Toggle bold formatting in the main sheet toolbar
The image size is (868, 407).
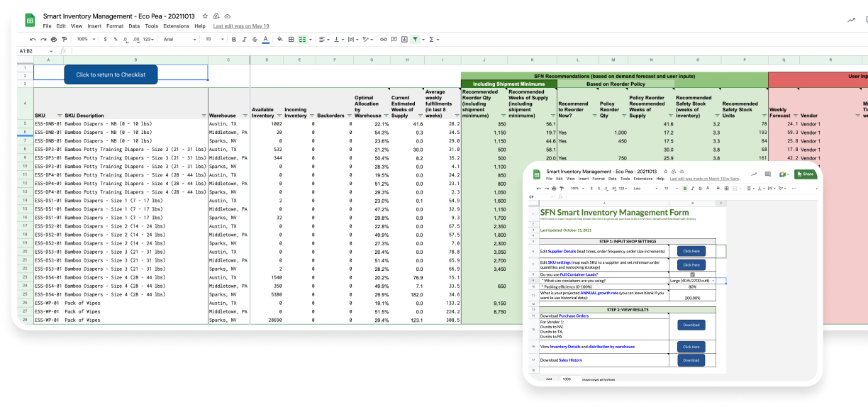233,40
